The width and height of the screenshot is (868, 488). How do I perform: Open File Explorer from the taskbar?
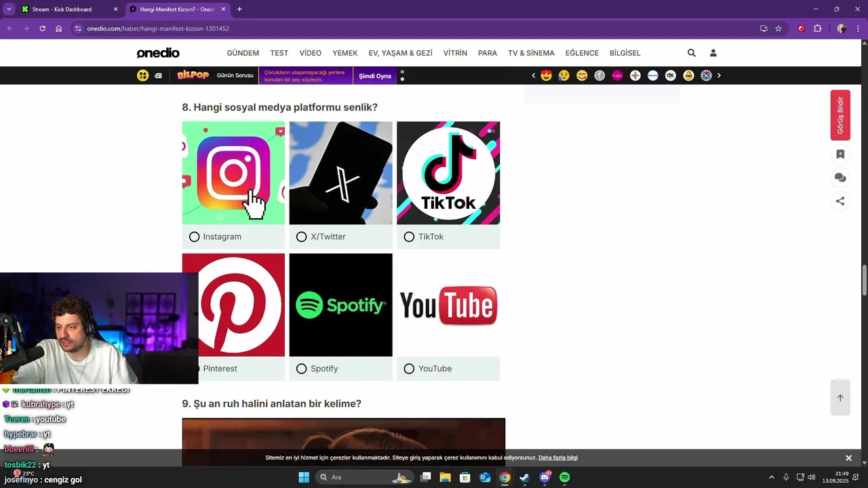point(446,477)
